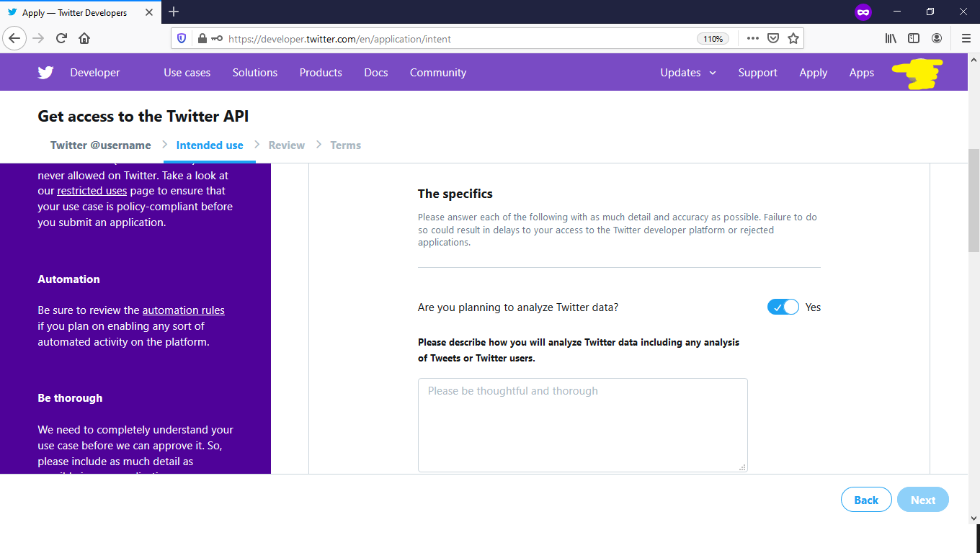Toggle the analyze Twitter data switch
Screen dimensions: 980x553
click(783, 307)
